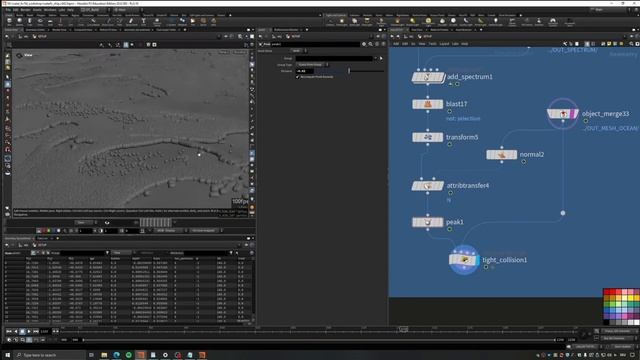The image size is (640, 360).
Task: Toggle display flag on tight_collision1
Action: pyautogui.click(x=478, y=260)
